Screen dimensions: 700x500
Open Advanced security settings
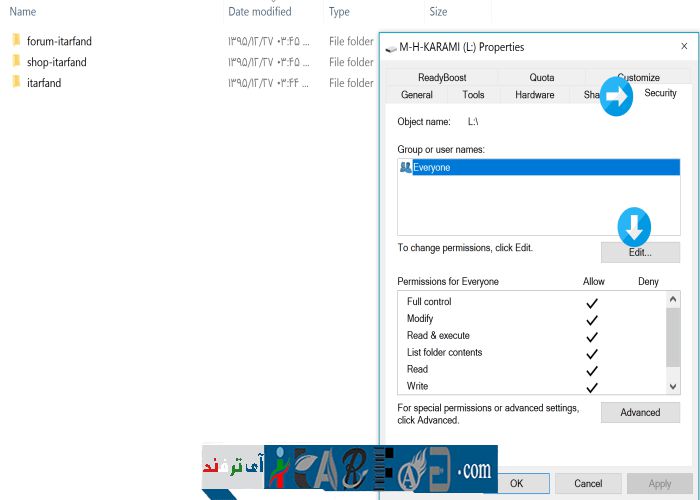(x=640, y=412)
